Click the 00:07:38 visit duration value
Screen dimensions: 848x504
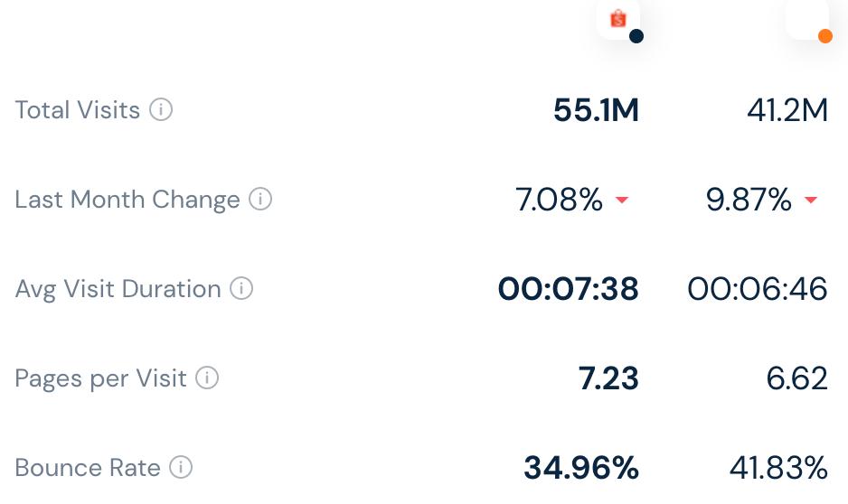[x=569, y=289]
